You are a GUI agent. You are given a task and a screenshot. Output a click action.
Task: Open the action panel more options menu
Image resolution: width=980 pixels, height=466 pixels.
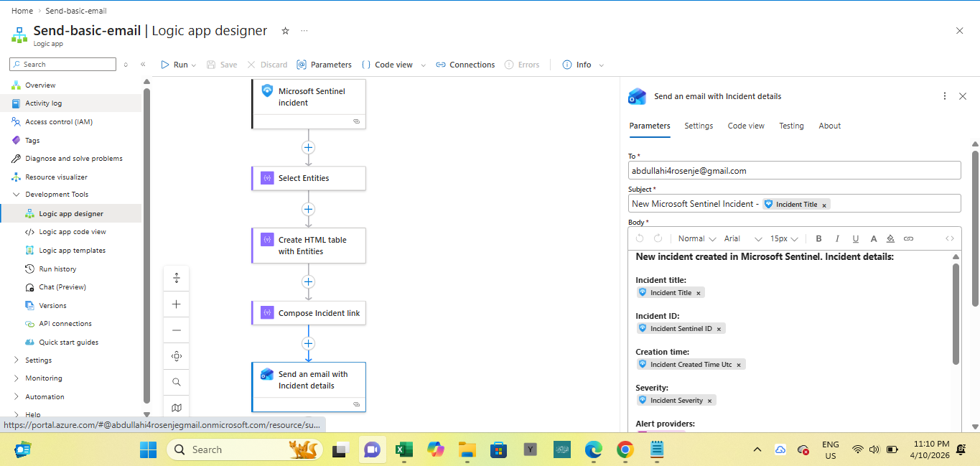(x=944, y=96)
